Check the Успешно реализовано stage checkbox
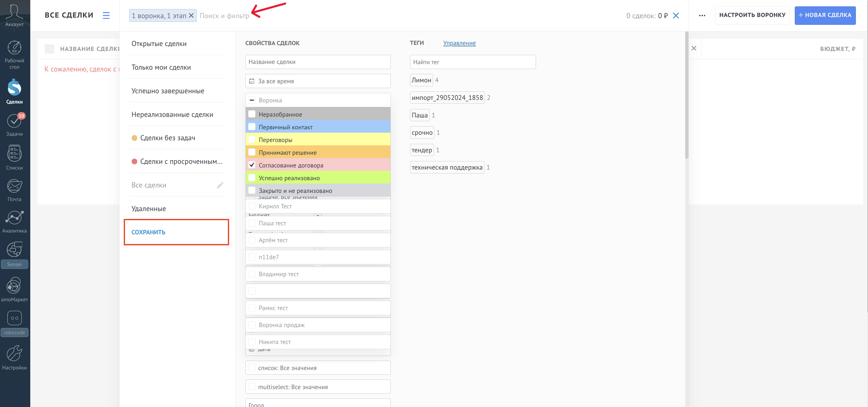This screenshot has width=868, height=407. (x=252, y=177)
